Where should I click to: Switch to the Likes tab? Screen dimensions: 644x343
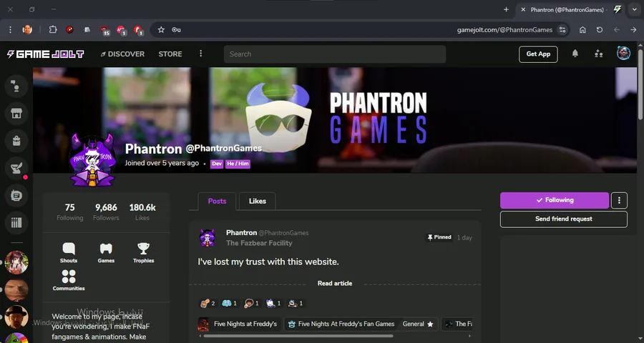click(x=258, y=201)
